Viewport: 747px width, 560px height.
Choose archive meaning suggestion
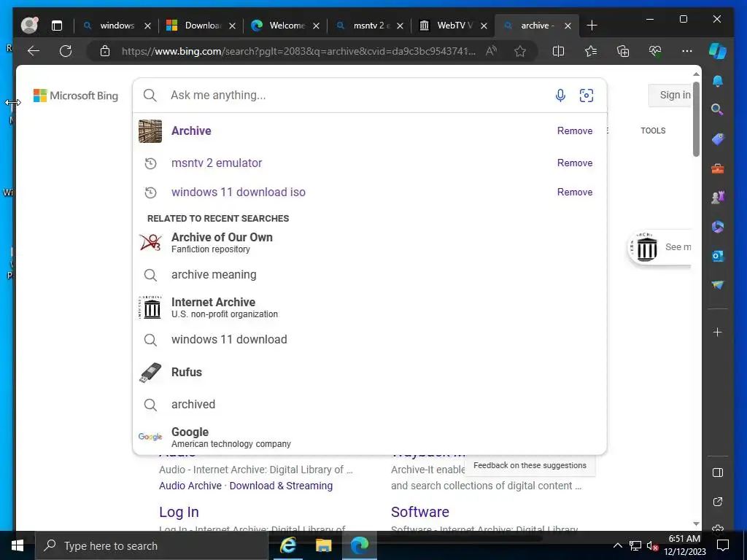[x=369, y=275]
